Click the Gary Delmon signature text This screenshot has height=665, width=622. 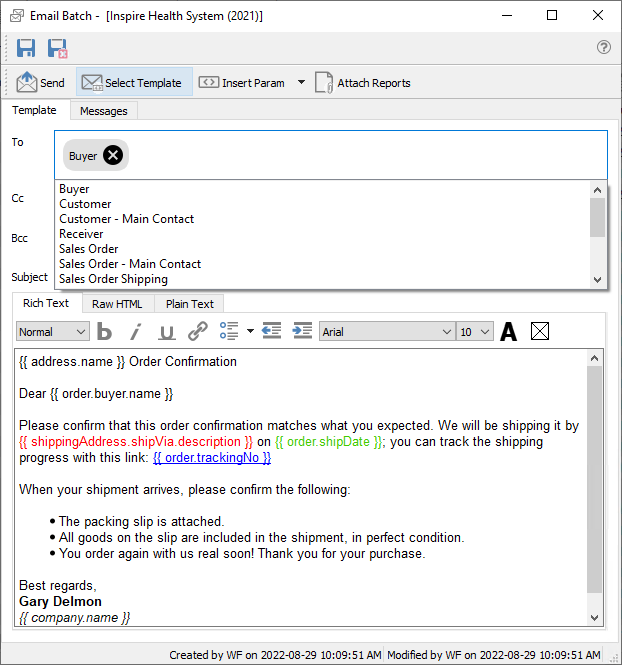(x=60, y=601)
